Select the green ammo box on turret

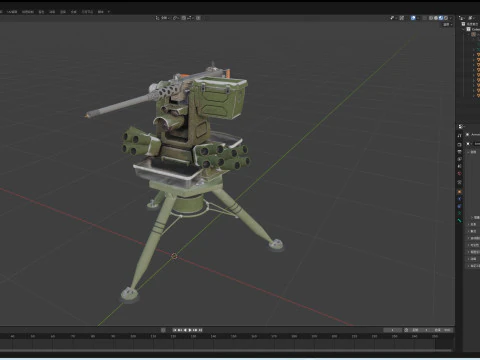pos(222,97)
